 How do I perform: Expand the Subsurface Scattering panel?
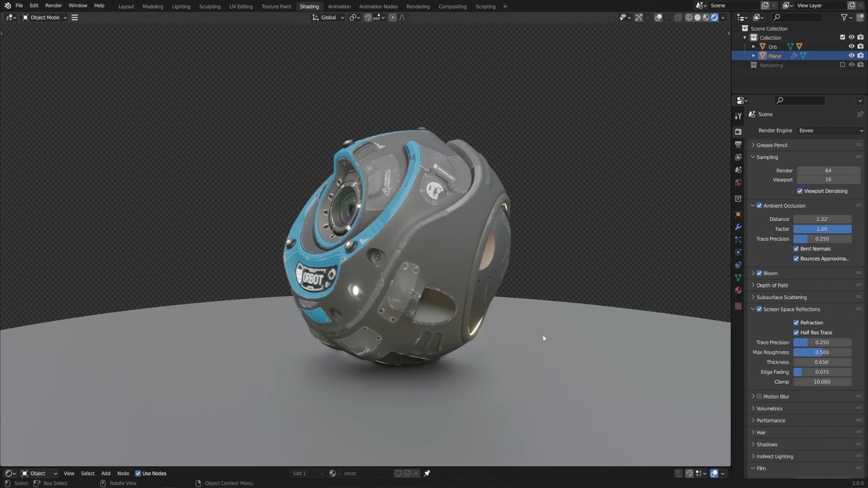(781, 298)
